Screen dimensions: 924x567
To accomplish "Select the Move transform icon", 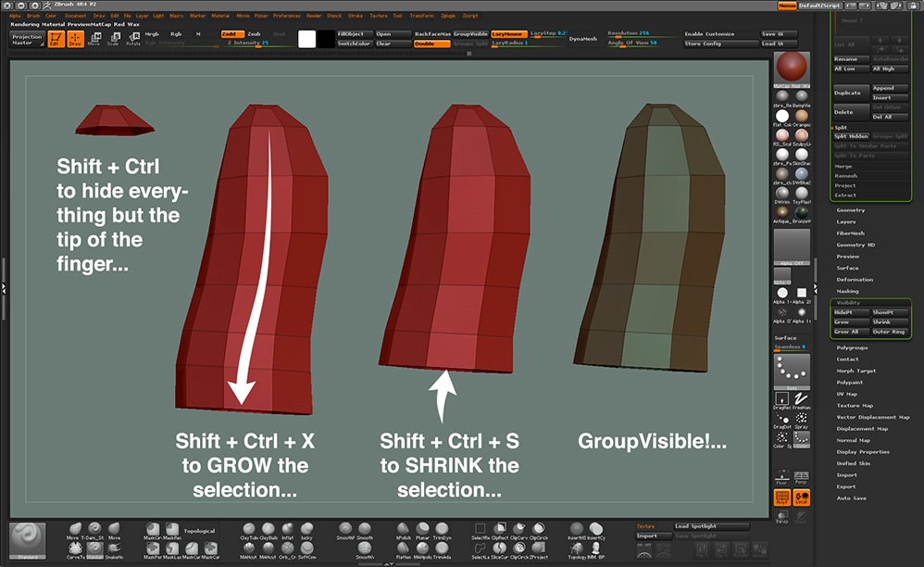I will [x=94, y=39].
